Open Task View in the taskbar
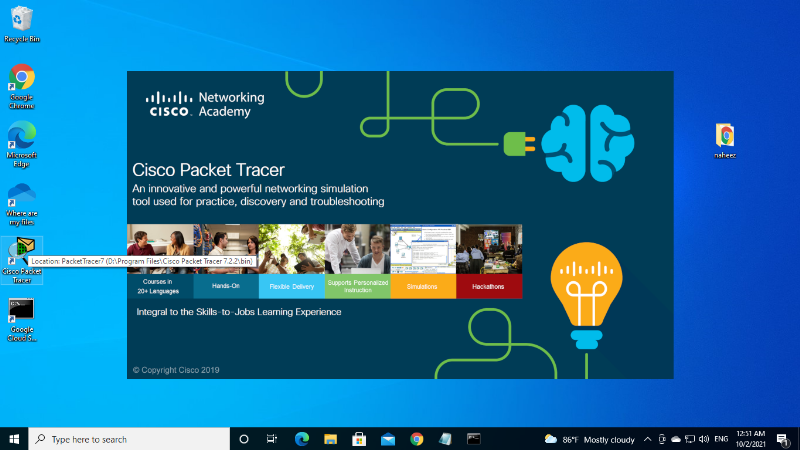This screenshot has height=450, width=800. (x=272, y=438)
